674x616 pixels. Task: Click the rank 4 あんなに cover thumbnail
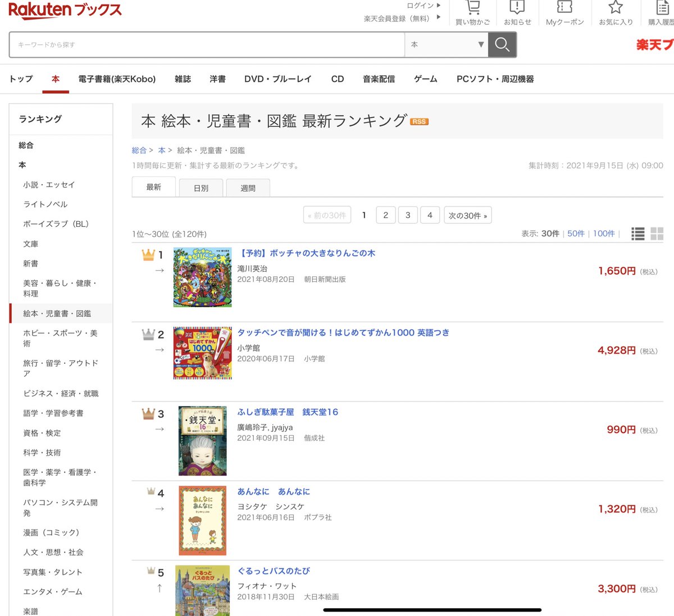tap(202, 521)
